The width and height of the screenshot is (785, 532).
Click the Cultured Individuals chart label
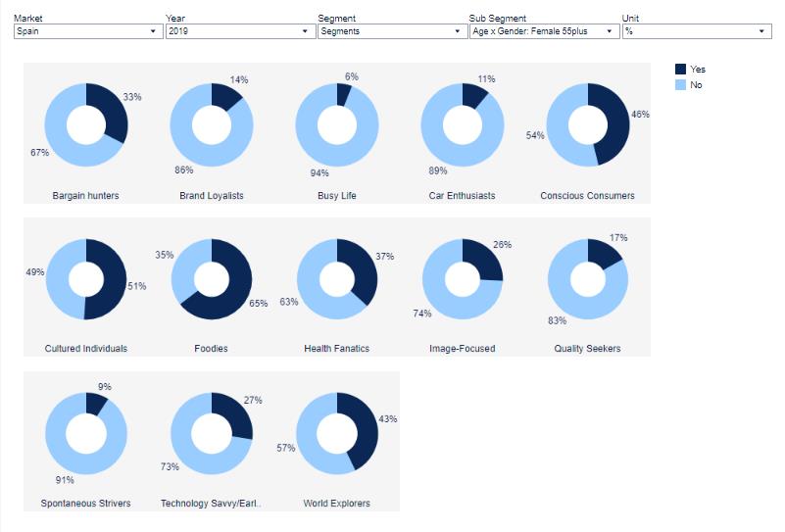[x=86, y=349]
